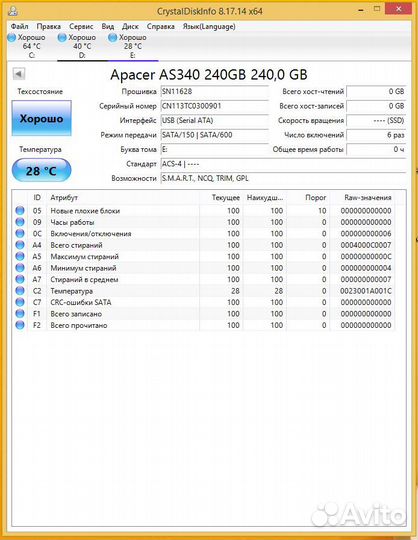The image size is (418, 540).
Task: Open the Диск menu
Action: pyautogui.click(x=130, y=27)
